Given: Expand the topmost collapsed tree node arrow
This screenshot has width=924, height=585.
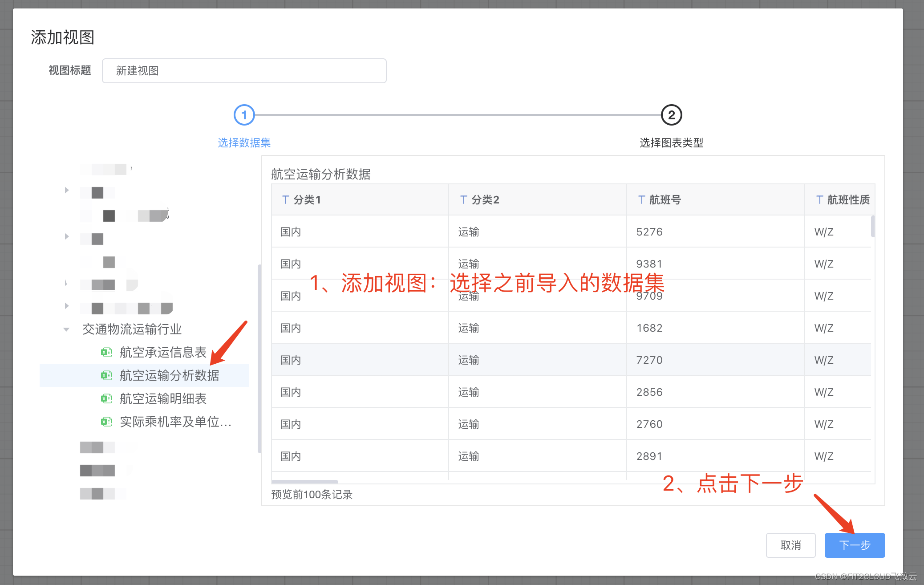Looking at the screenshot, I should click(67, 190).
